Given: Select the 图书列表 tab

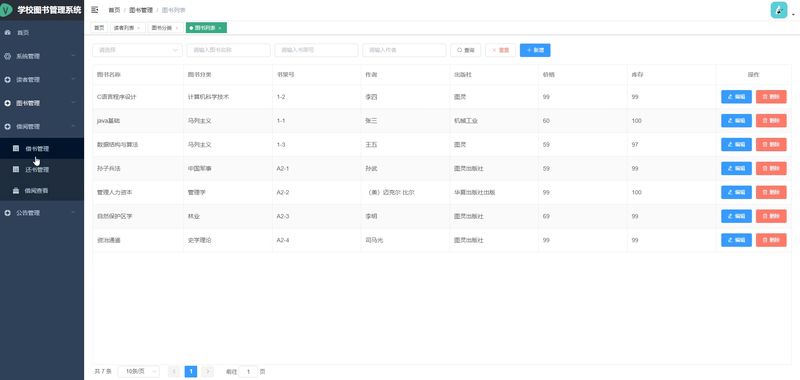Looking at the screenshot, I should point(205,28).
